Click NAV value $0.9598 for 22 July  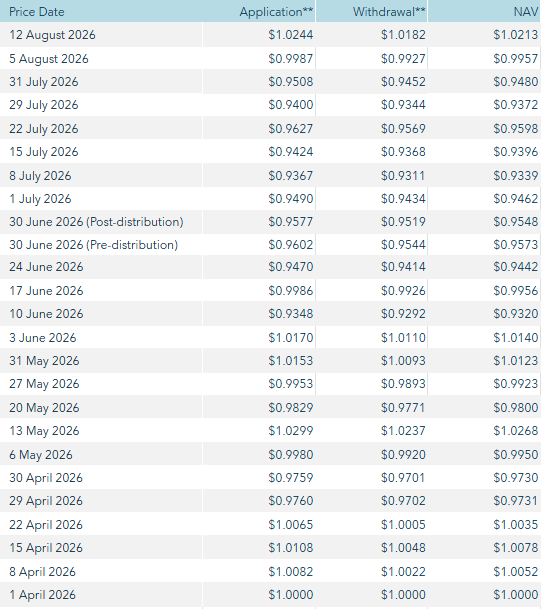point(516,128)
